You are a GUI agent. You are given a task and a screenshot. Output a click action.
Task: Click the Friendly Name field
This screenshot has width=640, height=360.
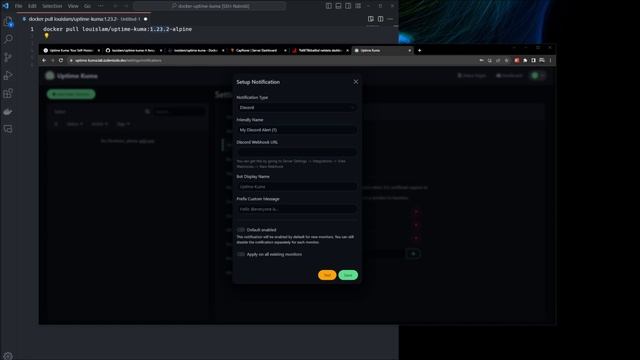click(x=296, y=130)
